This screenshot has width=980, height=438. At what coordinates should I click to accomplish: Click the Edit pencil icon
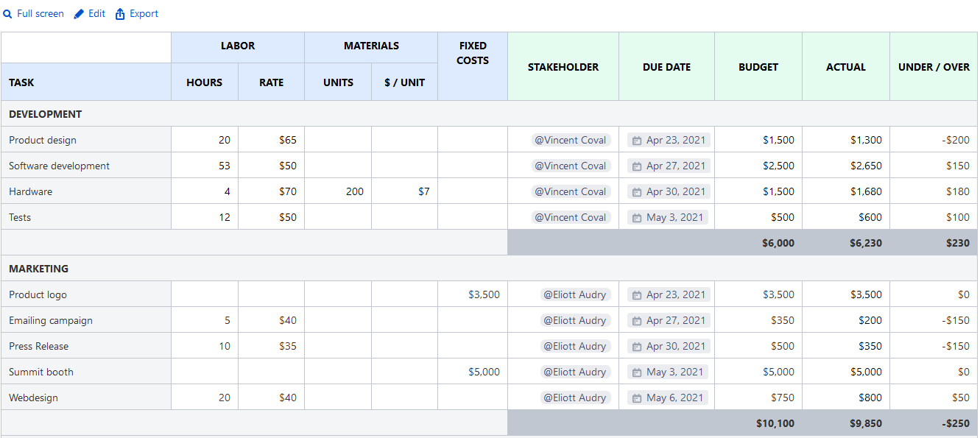click(79, 14)
